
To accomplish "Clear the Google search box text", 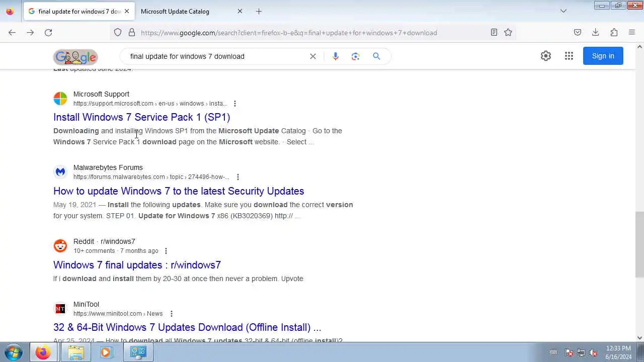I will pos(313,56).
